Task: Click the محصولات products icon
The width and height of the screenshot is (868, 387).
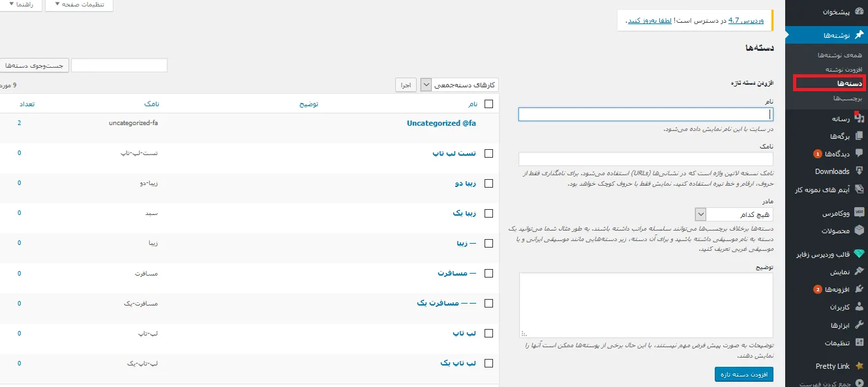Action: 859,231
